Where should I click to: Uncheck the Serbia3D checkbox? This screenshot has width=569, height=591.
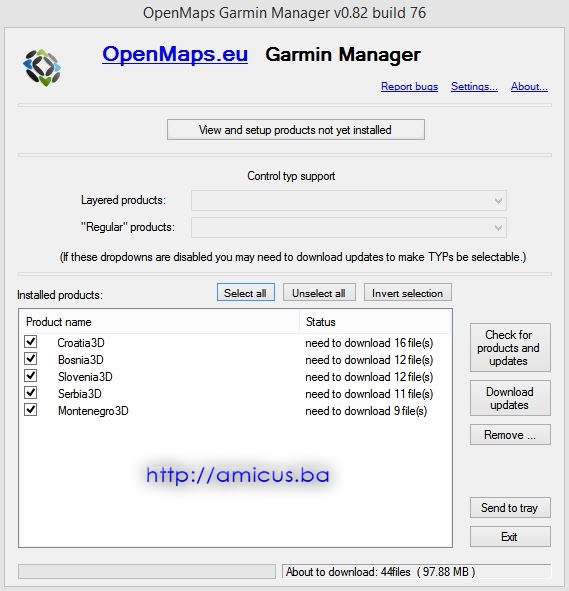tap(31, 392)
